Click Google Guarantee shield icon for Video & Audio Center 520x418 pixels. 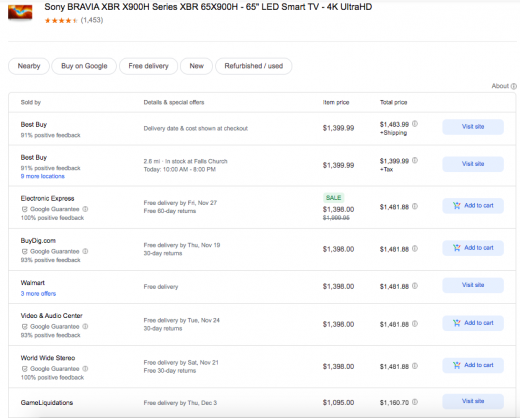tap(24, 327)
